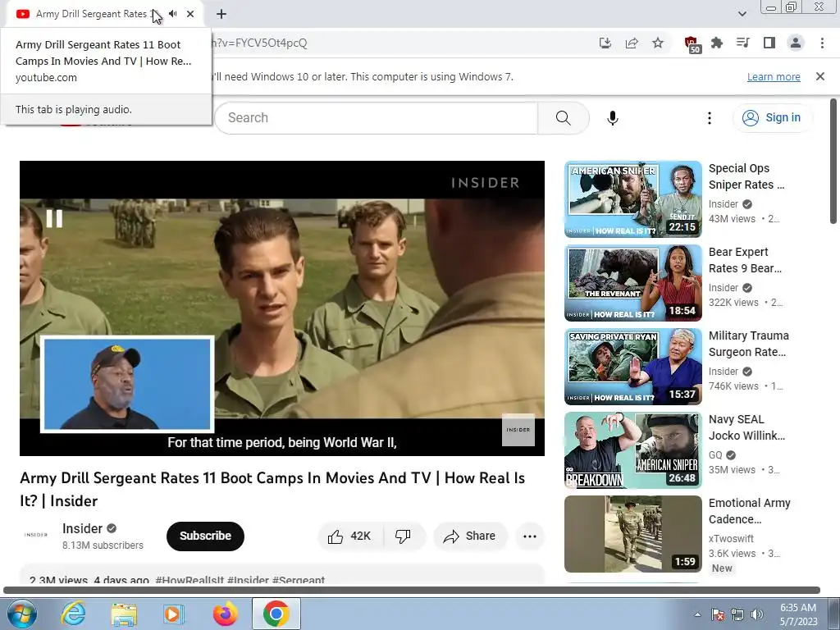The width and height of the screenshot is (840, 630).
Task: Open the taskbar clock showing 6:35 AM
Action: (x=798, y=614)
